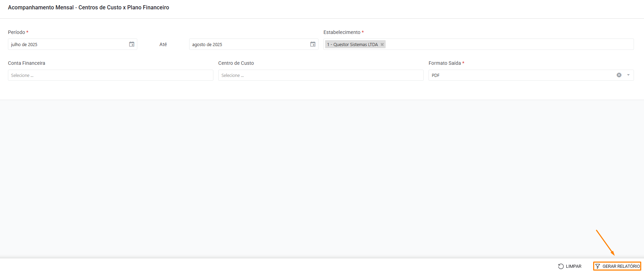Open the Centro de Custo select box
This screenshot has height=273, width=644.
tap(321, 75)
